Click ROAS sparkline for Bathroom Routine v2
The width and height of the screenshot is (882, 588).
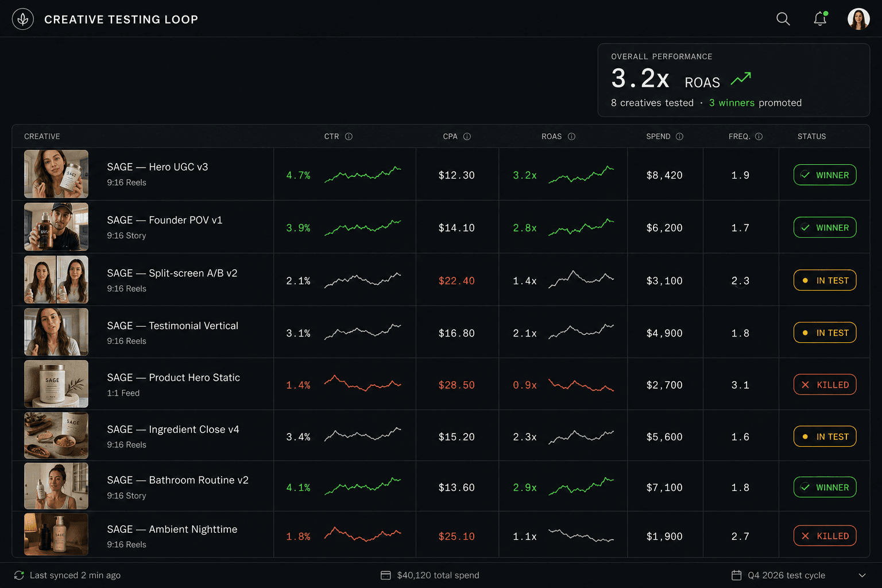pos(581,486)
